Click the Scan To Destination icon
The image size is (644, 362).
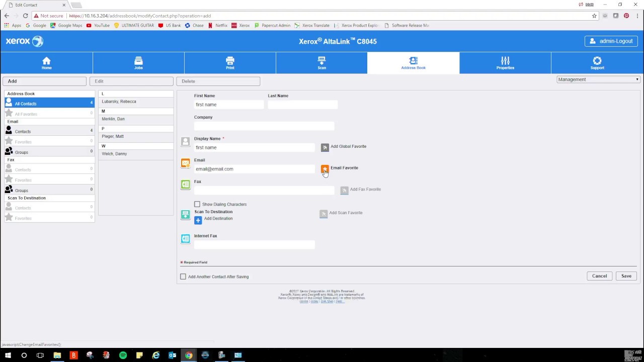click(186, 215)
